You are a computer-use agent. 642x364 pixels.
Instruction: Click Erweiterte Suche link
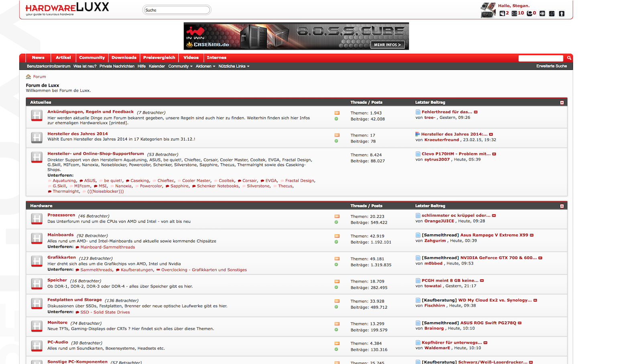point(552,66)
